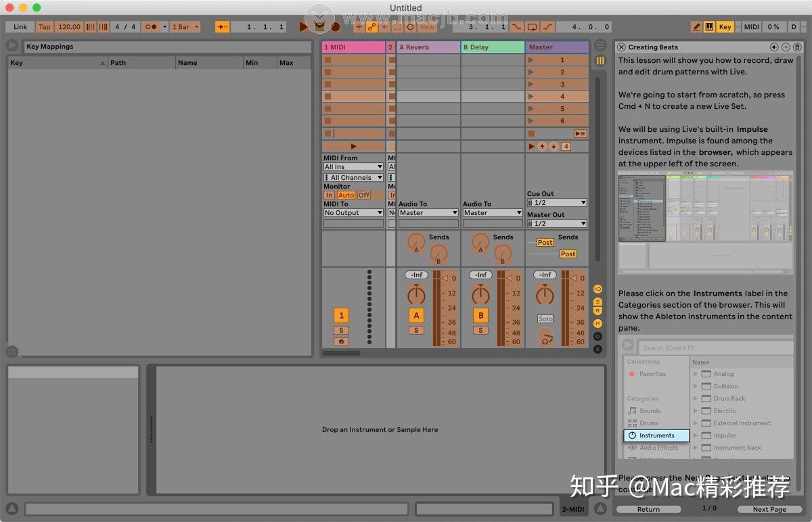812x522 pixels.
Task: Click the Follow playback arrow icon
Action: 223,26
